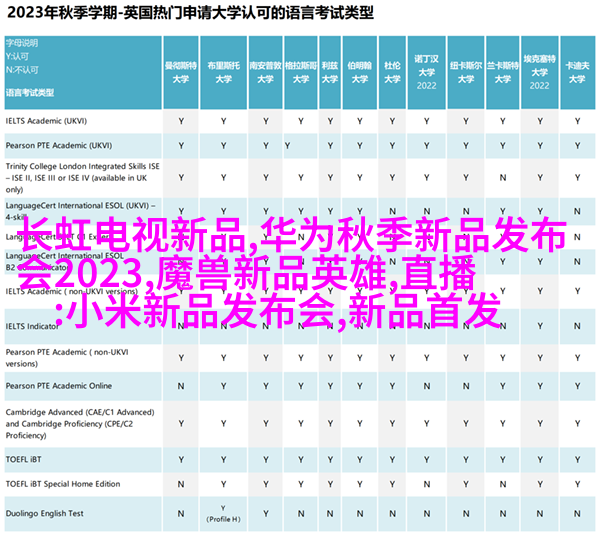Click the '诺丁汉大学 2022' column header
This screenshot has height=536, width=600.
pyautogui.click(x=426, y=72)
